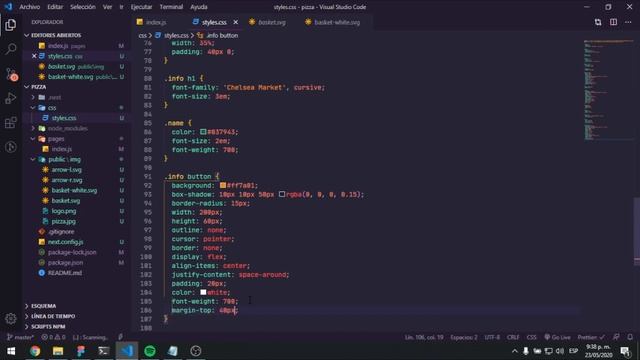Screen dimensions: 640x360
Task: Open color picker for #ff7a01 swatch
Action: (223, 185)
